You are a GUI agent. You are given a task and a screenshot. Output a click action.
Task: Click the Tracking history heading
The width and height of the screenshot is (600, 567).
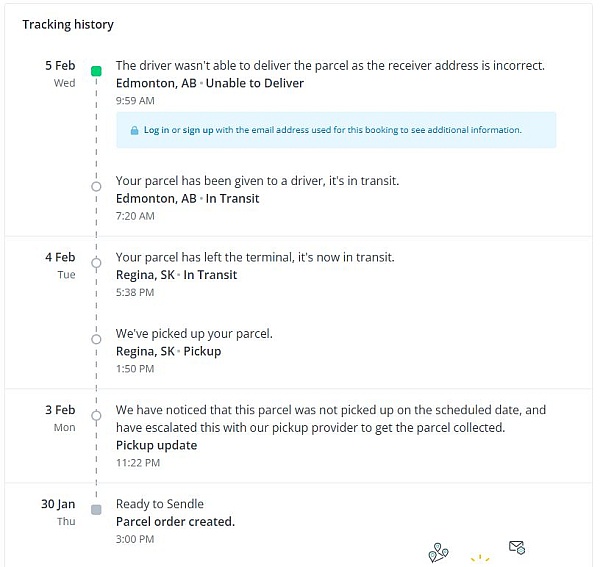pos(68,25)
